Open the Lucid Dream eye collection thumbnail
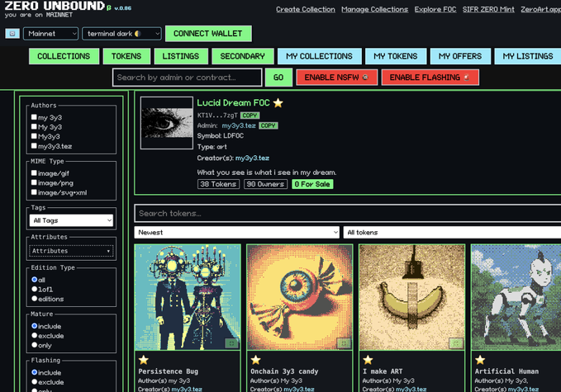Image resolution: width=561 pixels, height=392 pixels. (x=167, y=123)
